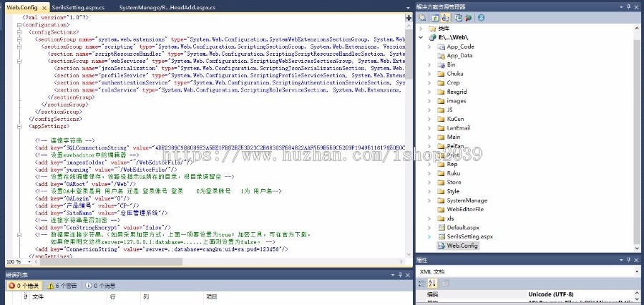Collapse the configSections XML node
The image size is (644, 305).
click(19, 32)
